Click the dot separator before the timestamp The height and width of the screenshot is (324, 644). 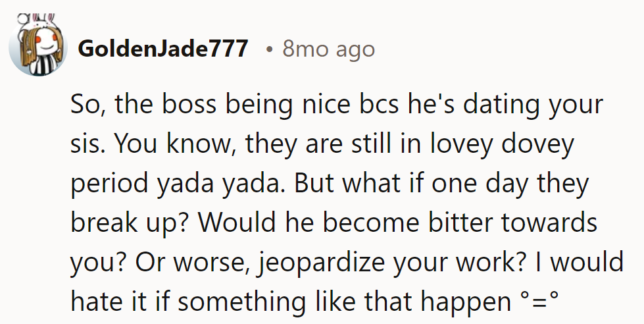[270, 49]
